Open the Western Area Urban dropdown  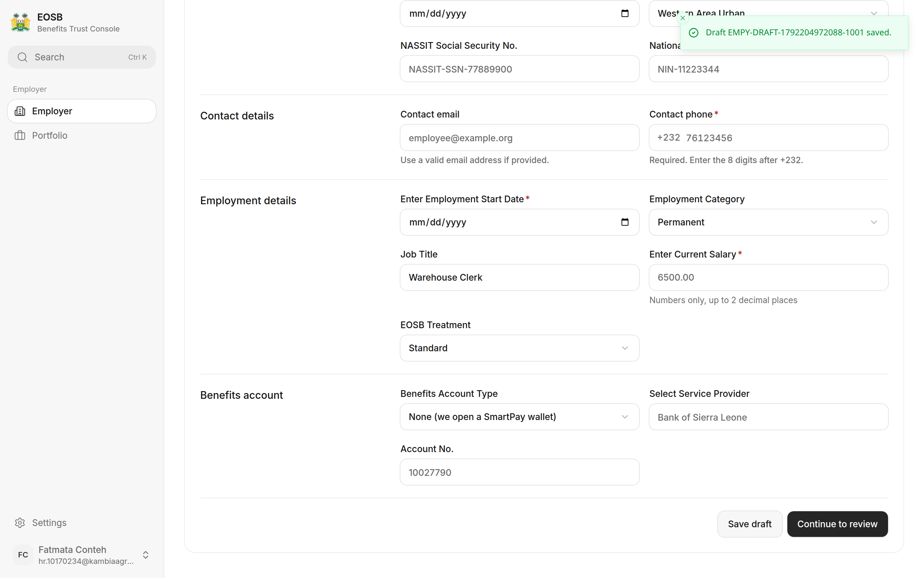coord(768,13)
